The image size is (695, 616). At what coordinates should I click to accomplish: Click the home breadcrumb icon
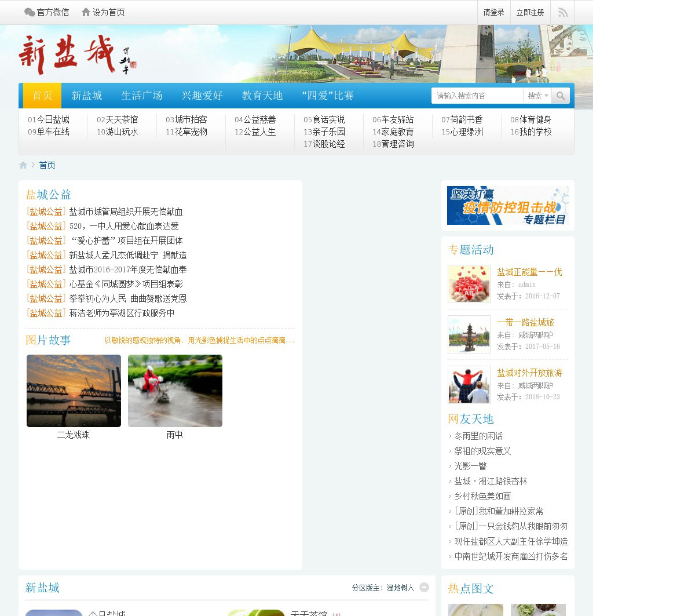tap(23, 165)
